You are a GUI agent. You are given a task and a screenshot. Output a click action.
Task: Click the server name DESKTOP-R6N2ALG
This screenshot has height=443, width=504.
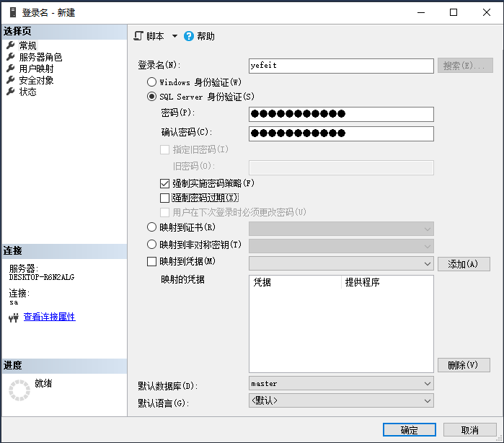(x=42, y=277)
